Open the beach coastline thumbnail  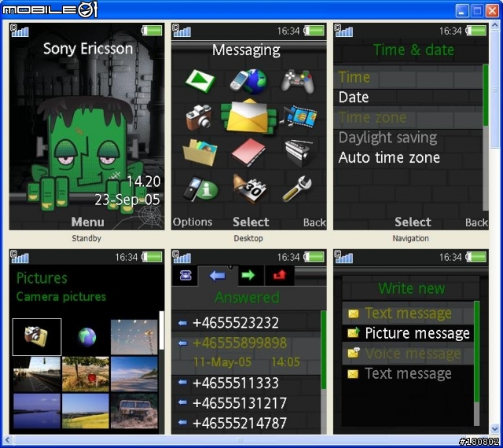134,374
